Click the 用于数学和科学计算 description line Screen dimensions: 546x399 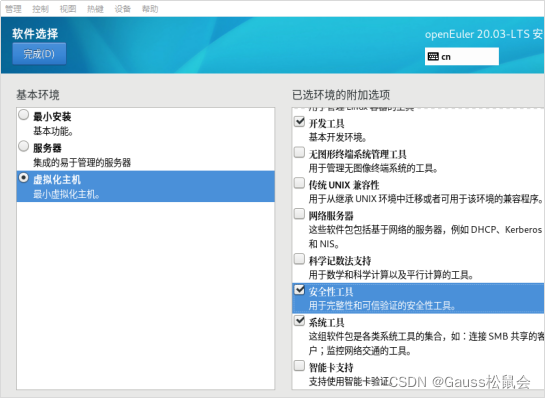coord(391,275)
